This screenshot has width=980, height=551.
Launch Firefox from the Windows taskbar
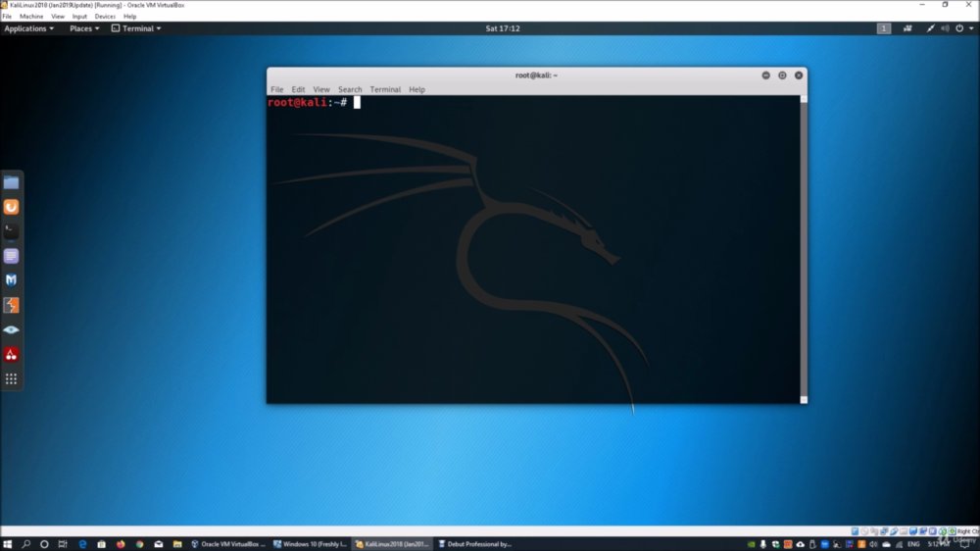point(121,544)
